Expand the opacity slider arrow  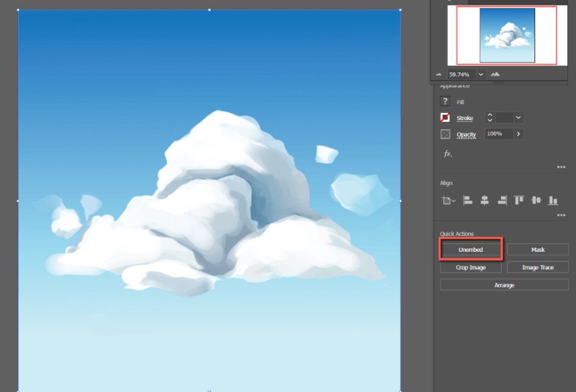coord(518,134)
